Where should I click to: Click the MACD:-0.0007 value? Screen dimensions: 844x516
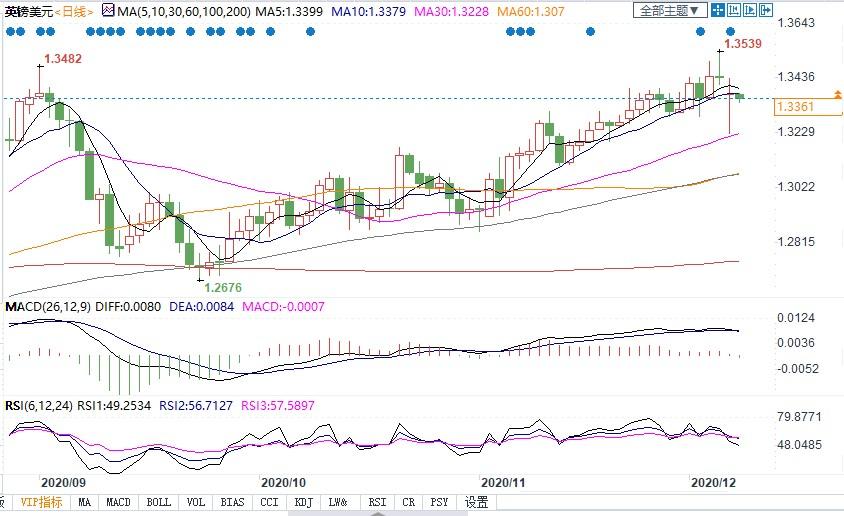point(283,307)
